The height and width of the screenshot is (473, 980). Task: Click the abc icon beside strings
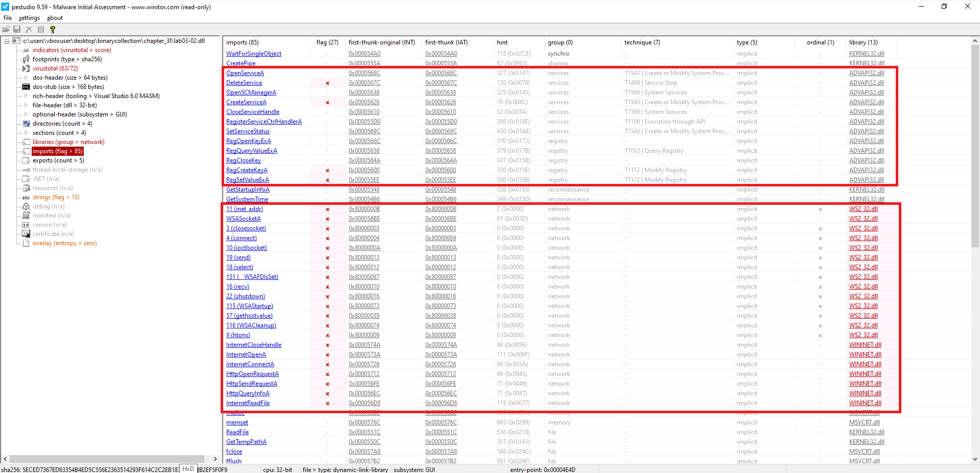26,197
